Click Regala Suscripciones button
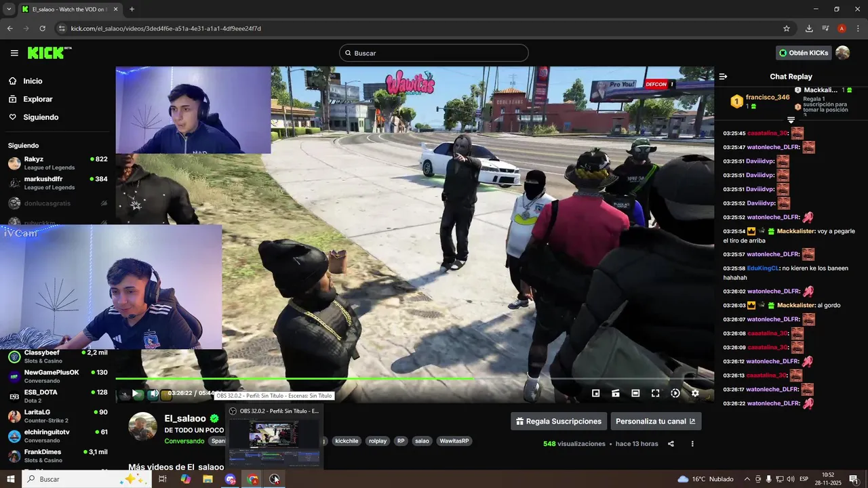 pyautogui.click(x=559, y=421)
